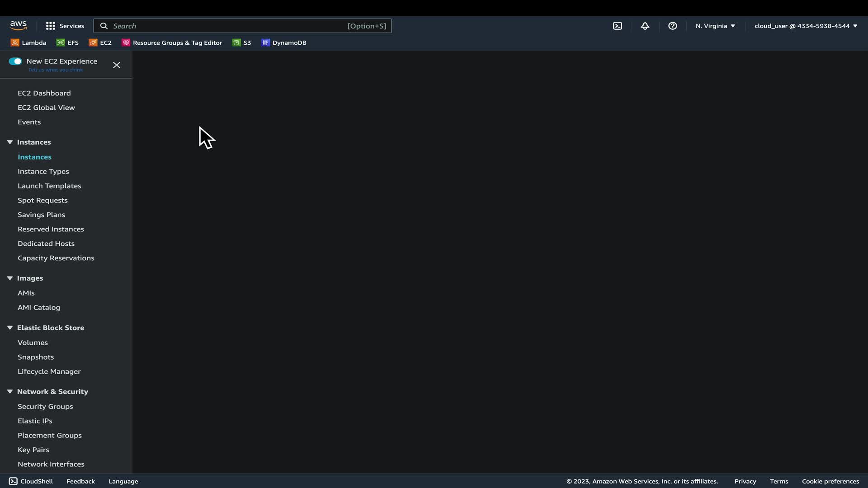
Task: Collapse the Instances section in sidebar
Action: click(x=10, y=142)
